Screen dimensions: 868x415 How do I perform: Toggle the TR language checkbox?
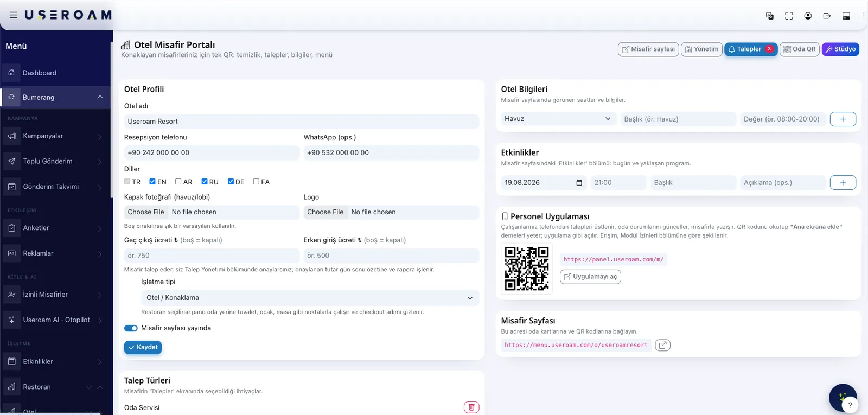(x=127, y=182)
